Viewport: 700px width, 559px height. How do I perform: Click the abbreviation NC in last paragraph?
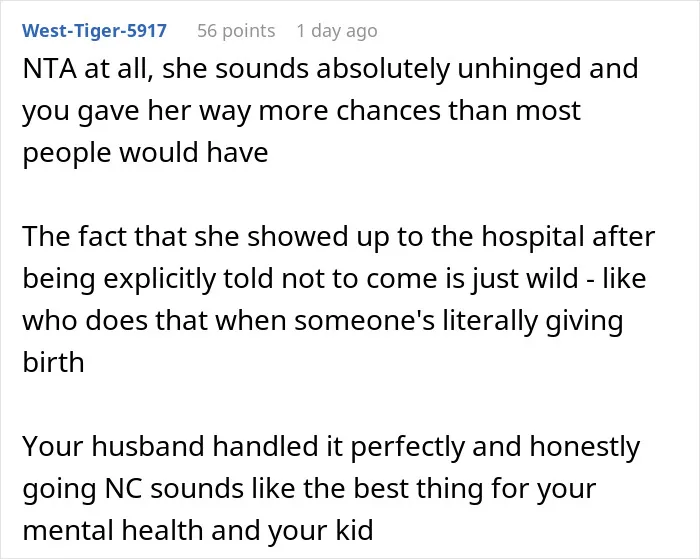click(124, 489)
